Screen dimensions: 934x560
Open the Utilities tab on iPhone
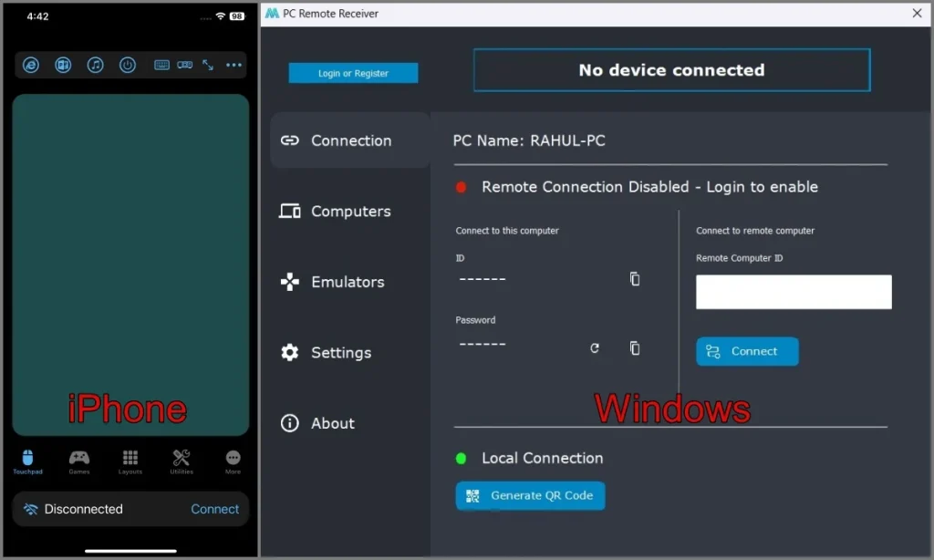click(x=182, y=462)
